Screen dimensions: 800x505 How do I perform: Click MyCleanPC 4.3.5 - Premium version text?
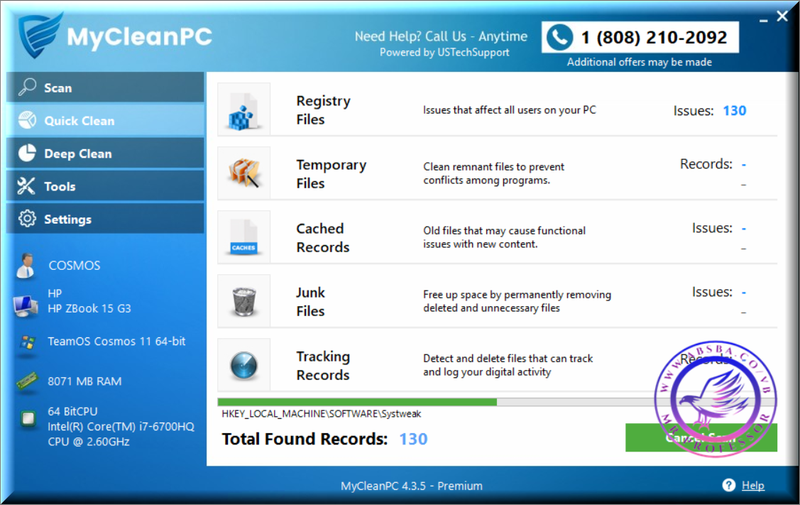[x=411, y=486]
